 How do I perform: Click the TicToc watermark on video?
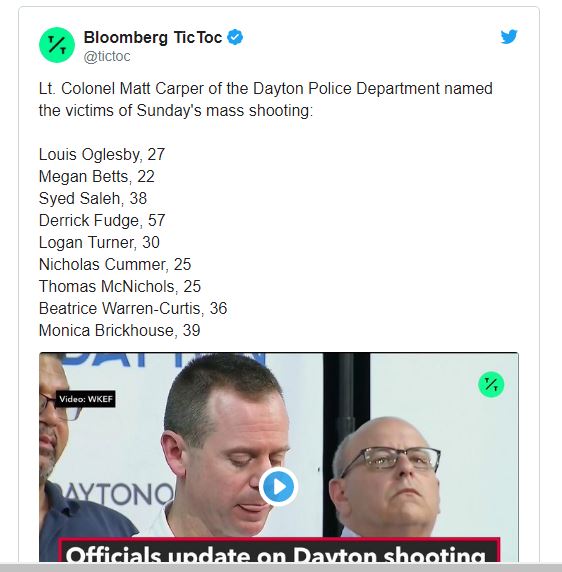coord(491,384)
